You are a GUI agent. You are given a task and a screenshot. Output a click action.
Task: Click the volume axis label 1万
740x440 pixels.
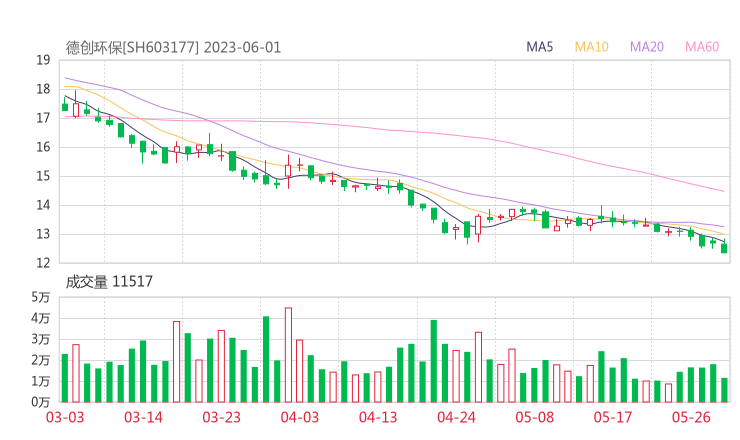pos(41,381)
